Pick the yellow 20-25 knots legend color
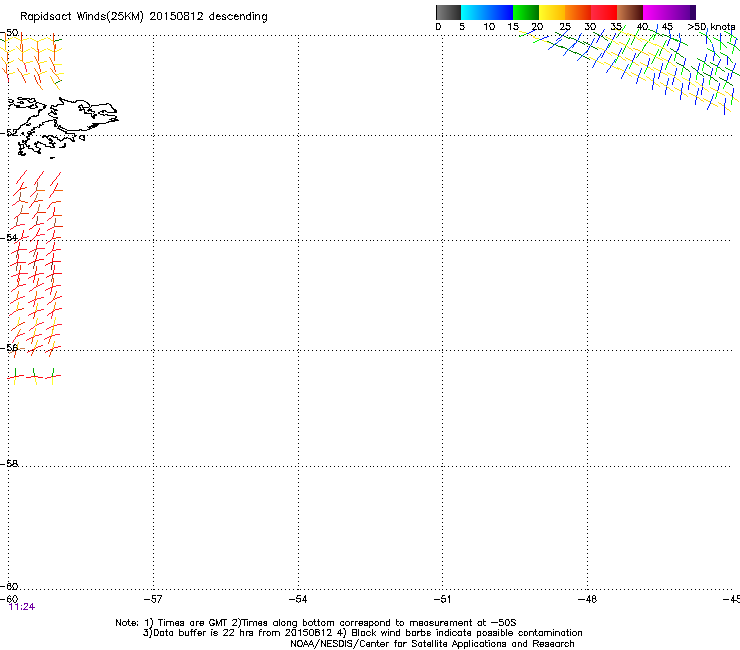 (552, 12)
